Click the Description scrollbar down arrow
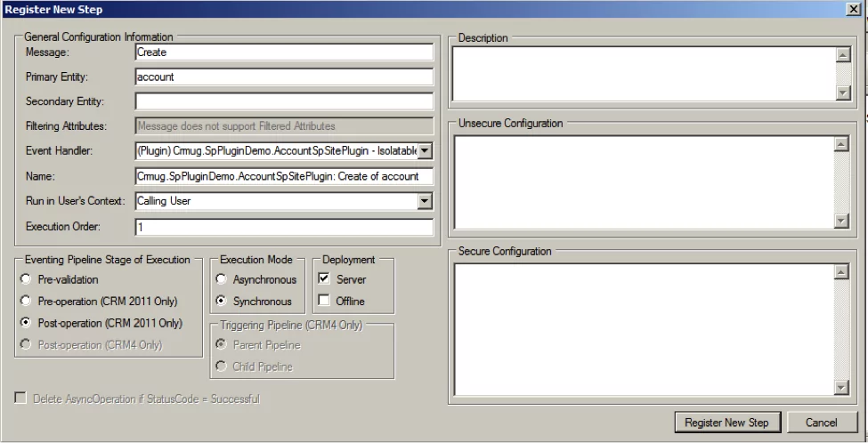 [842, 93]
